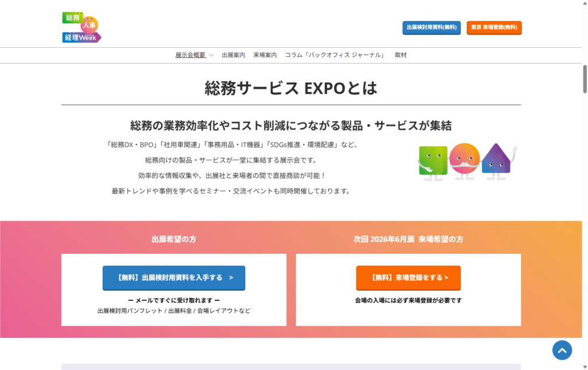
Task: Go to the 出展案内 menu
Action: click(233, 55)
